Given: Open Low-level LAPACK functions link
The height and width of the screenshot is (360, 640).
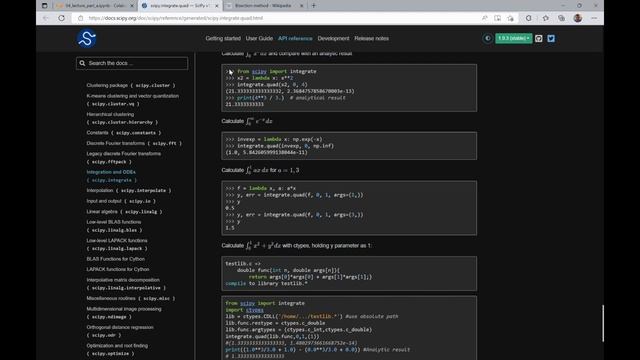Looking at the screenshot, I should pyautogui.click(x=117, y=244).
